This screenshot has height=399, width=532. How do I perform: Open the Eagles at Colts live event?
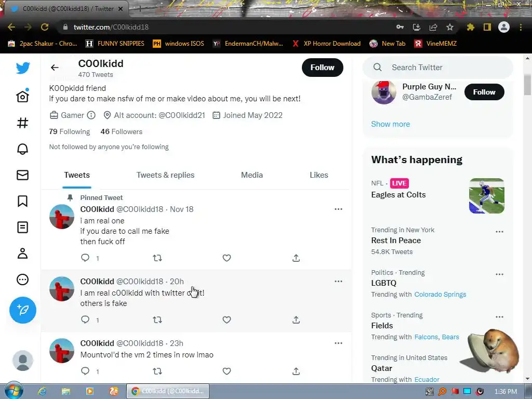(x=437, y=196)
